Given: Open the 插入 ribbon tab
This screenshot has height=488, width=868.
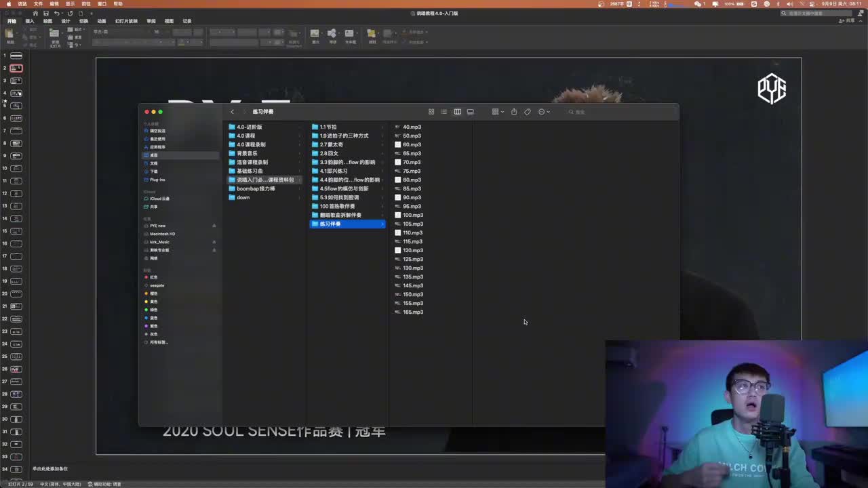Looking at the screenshot, I should coord(30,21).
